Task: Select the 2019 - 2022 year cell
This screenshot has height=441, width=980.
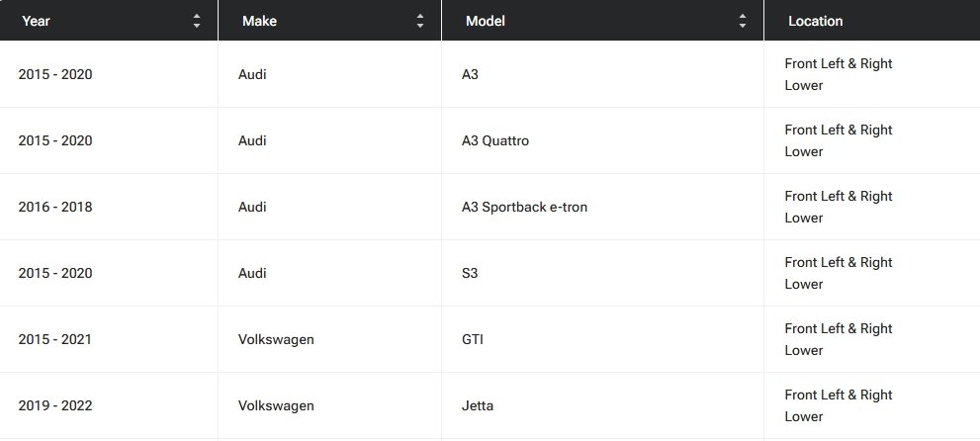Action: coord(54,405)
